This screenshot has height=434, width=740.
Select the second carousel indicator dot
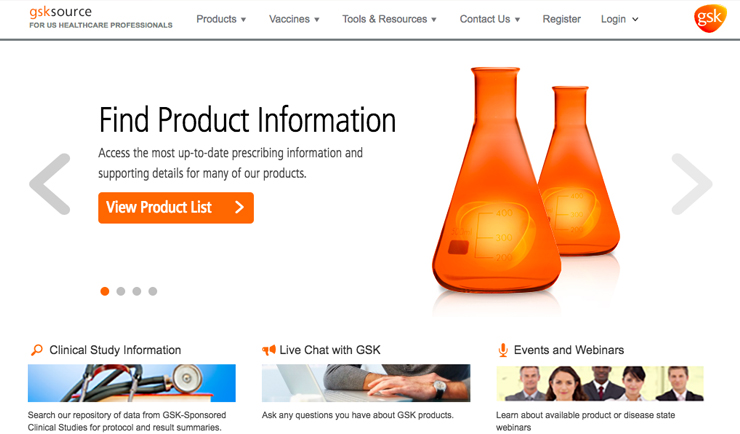pos(121,291)
